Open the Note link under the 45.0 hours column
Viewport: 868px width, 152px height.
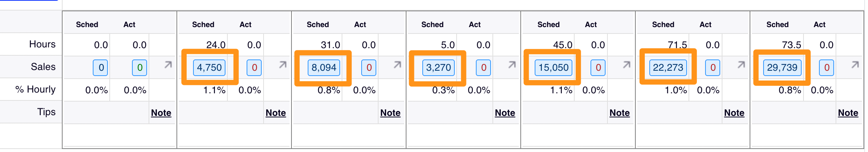coord(620,113)
